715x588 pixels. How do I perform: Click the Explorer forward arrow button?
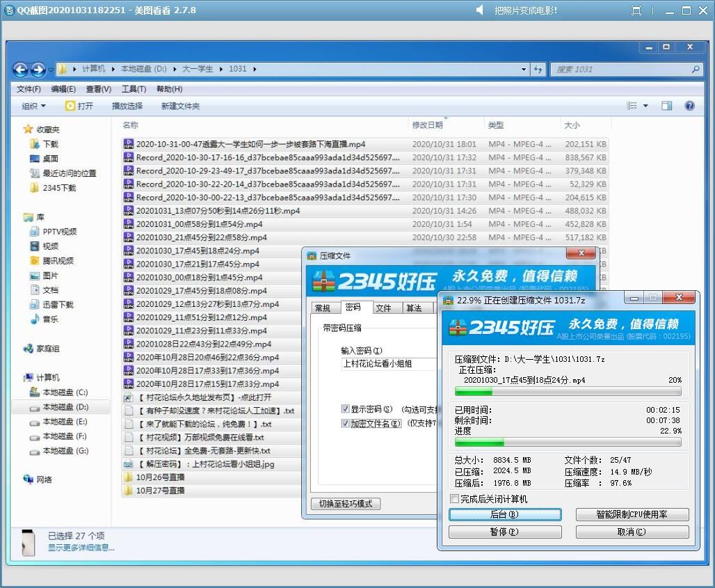[x=38, y=70]
